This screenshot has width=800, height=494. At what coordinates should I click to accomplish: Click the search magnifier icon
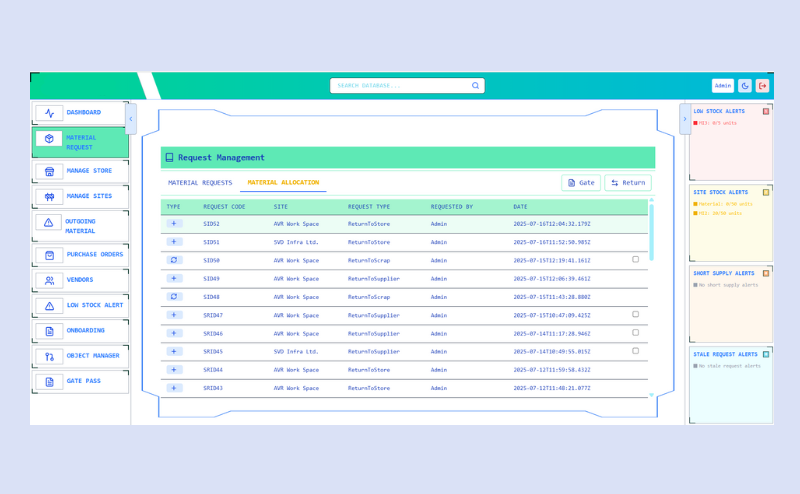pos(474,86)
